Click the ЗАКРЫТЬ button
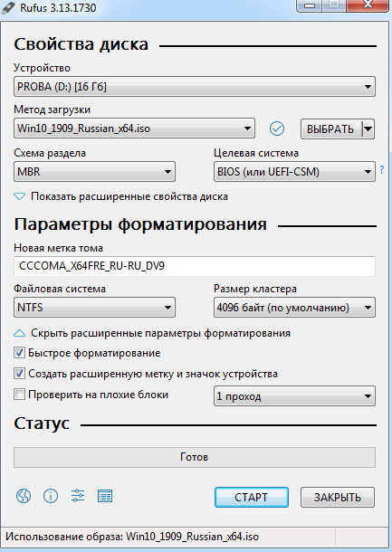Viewport: 392px width, 552px height. click(x=338, y=497)
